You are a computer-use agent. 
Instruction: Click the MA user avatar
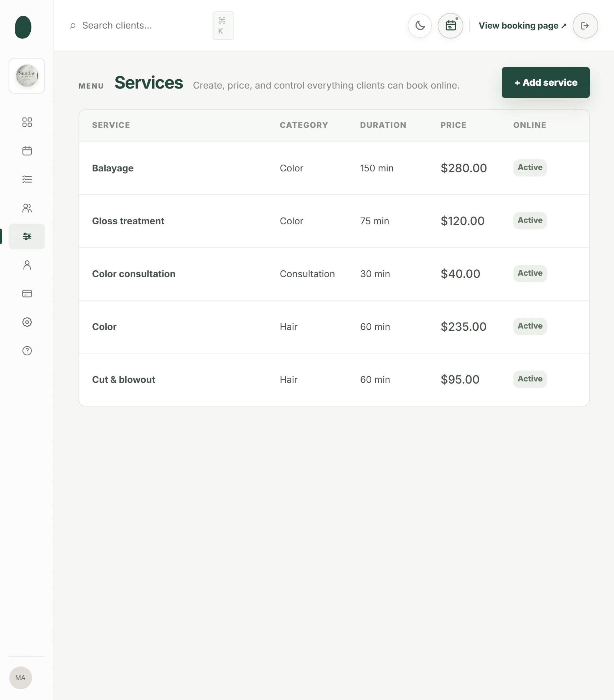21,677
